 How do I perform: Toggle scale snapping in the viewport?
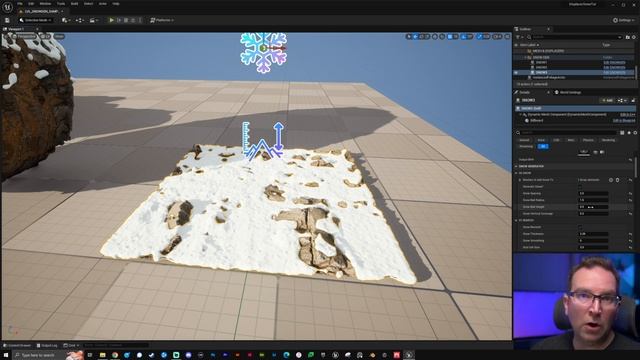pos(480,37)
